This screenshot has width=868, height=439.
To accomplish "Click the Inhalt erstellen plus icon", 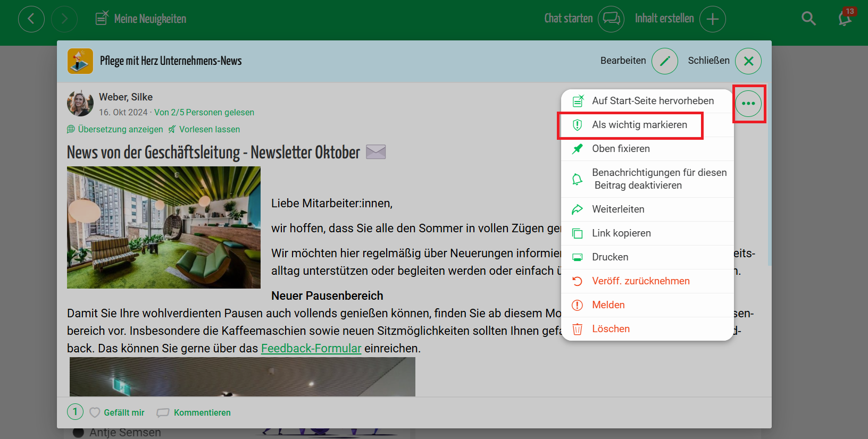I will coord(712,19).
